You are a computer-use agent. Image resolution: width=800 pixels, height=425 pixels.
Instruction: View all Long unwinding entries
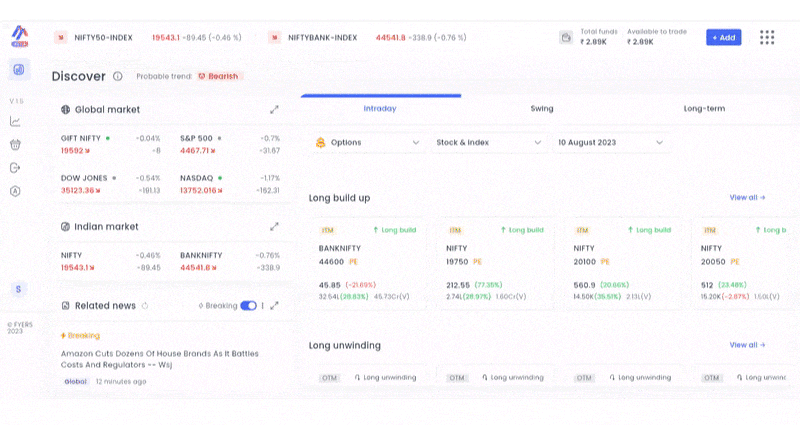point(747,345)
